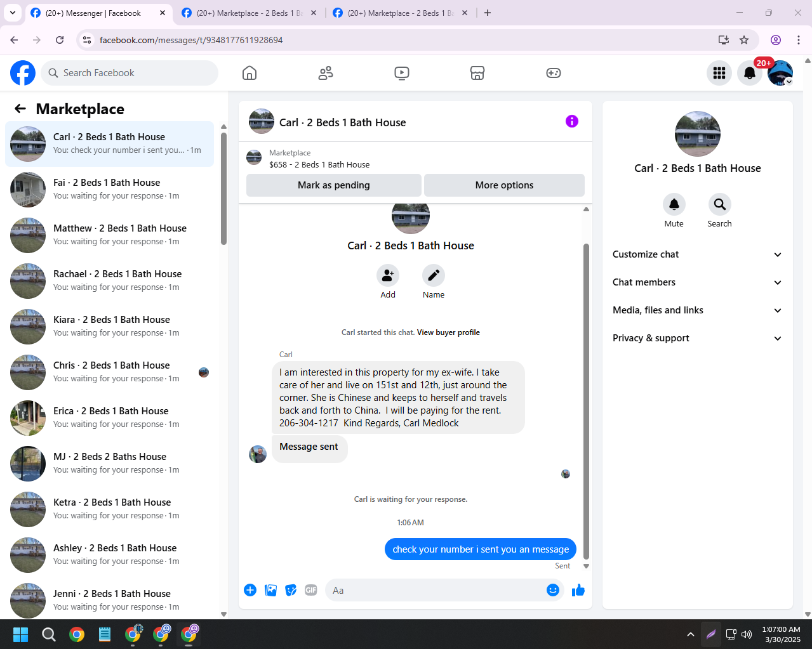
Task: Click More options button
Action: (504, 185)
